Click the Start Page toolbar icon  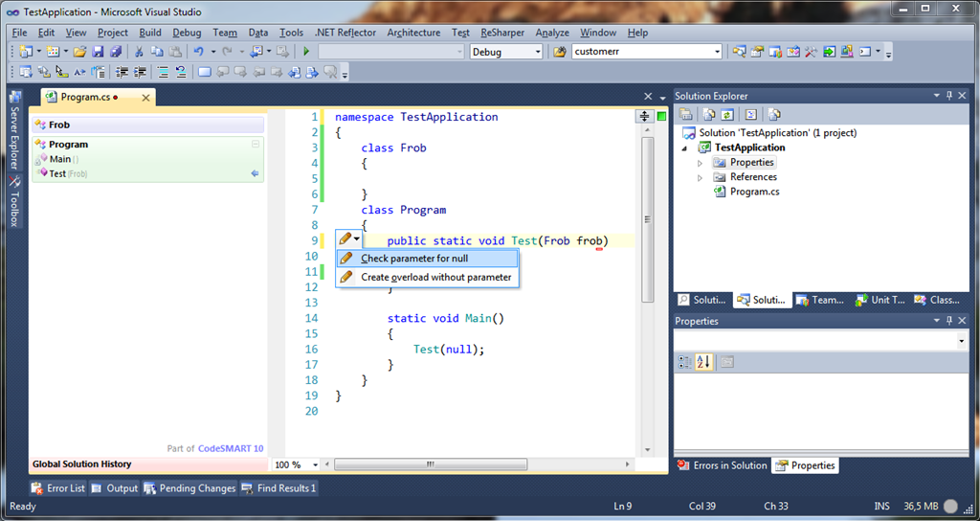click(830, 52)
